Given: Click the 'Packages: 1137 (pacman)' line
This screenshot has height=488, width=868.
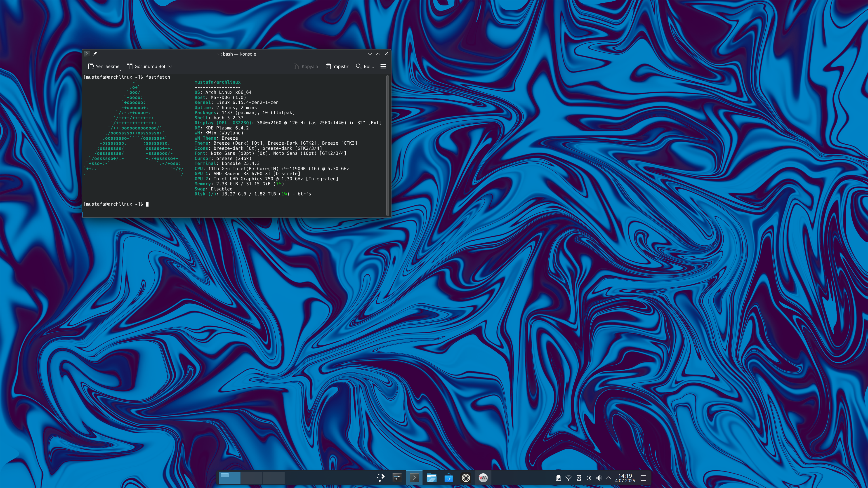Looking at the screenshot, I should coord(245,113).
